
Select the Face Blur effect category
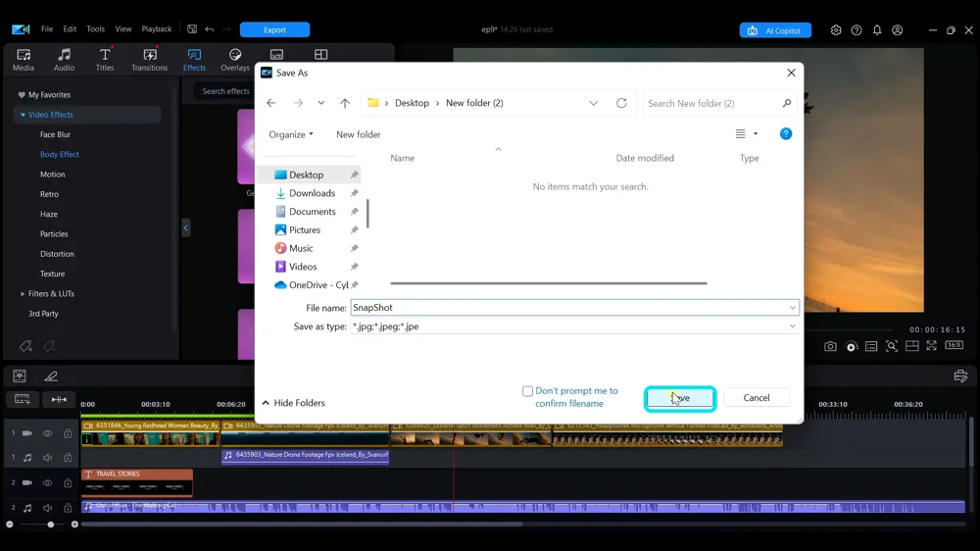click(x=55, y=134)
